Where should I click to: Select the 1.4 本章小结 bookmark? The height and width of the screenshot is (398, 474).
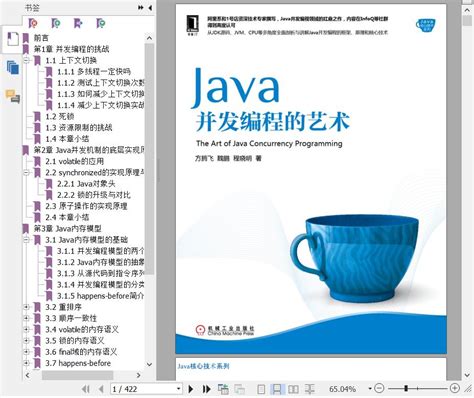click(x=67, y=139)
